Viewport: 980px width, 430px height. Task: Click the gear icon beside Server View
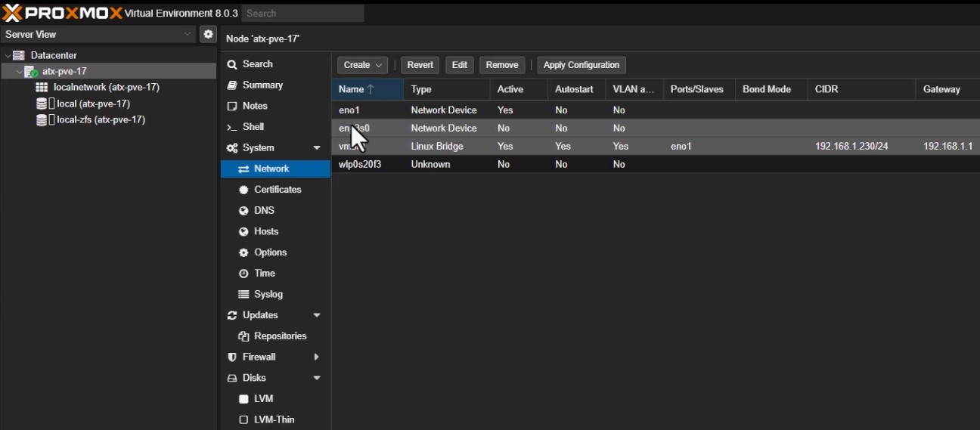208,34
